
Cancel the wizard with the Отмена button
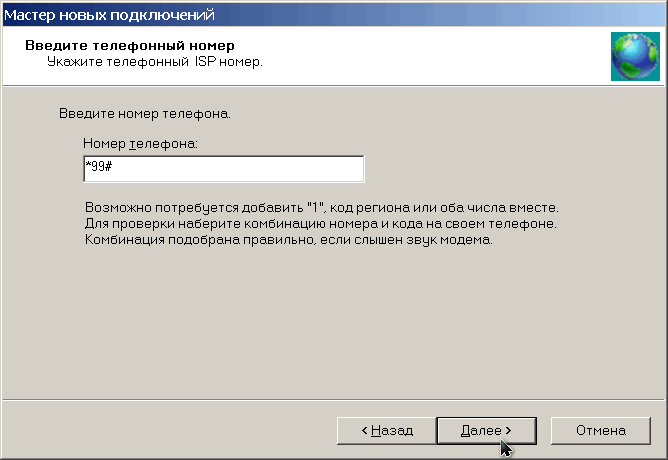click(601, 431)
